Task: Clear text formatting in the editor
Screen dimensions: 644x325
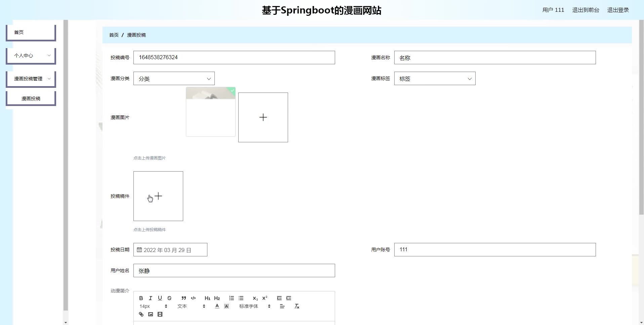Action: tap(297, 306)
